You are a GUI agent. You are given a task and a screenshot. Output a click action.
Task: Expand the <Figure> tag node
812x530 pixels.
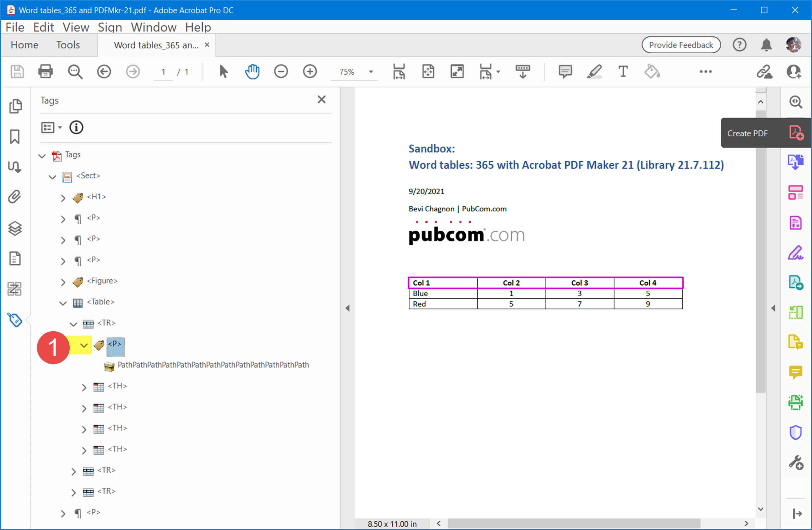63,282
